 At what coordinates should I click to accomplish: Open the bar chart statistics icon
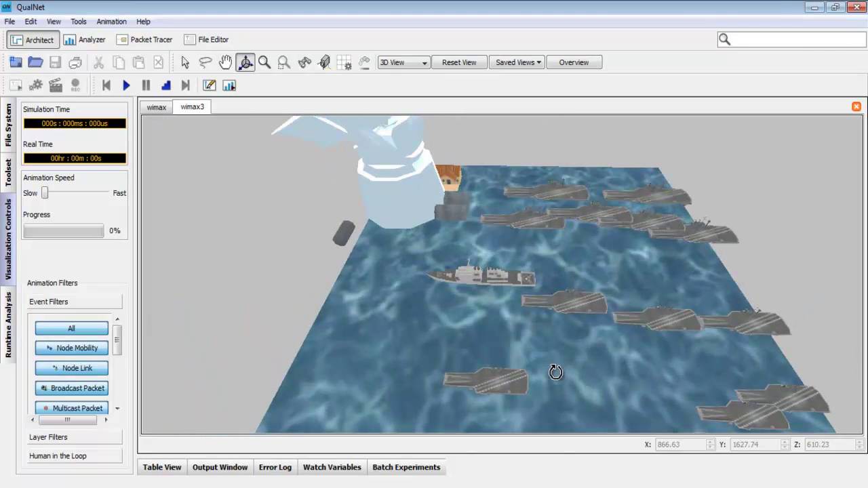(229, 85)
